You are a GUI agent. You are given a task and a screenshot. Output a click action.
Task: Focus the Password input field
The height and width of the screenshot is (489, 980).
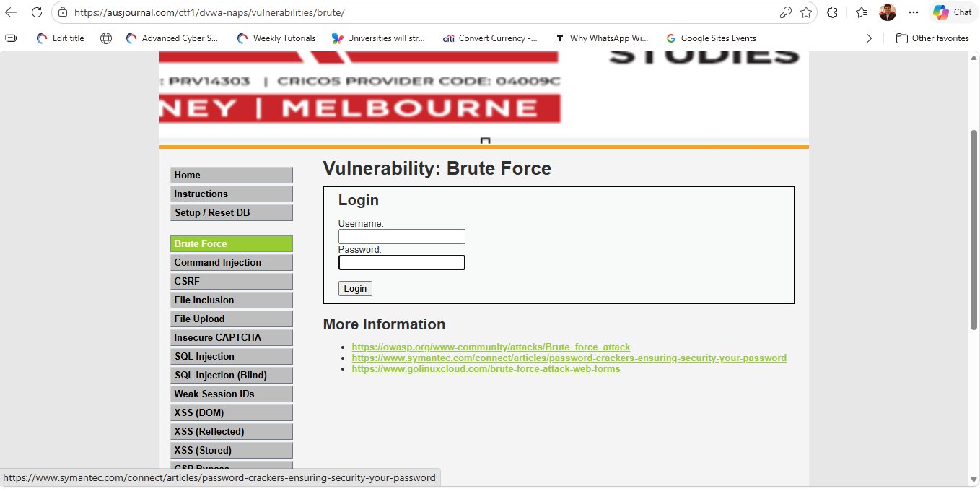pyautogui.click(x=402, y=263)
